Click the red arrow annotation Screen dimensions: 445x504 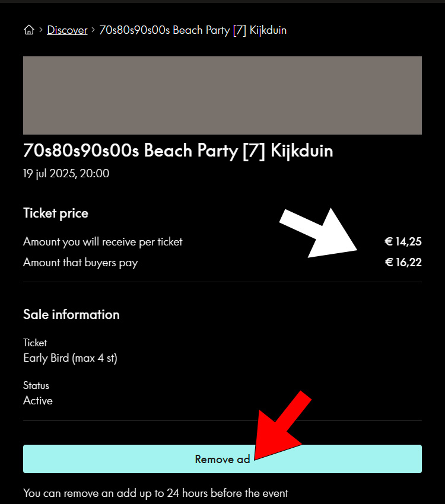283,425
